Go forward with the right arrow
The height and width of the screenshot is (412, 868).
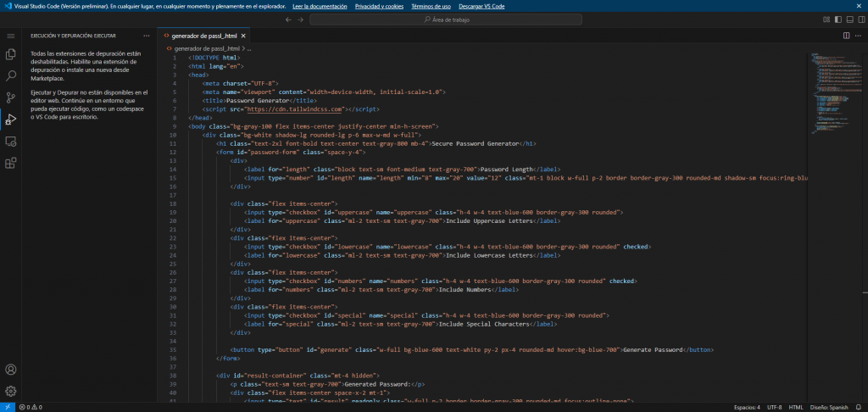click(x=301, y=19)
